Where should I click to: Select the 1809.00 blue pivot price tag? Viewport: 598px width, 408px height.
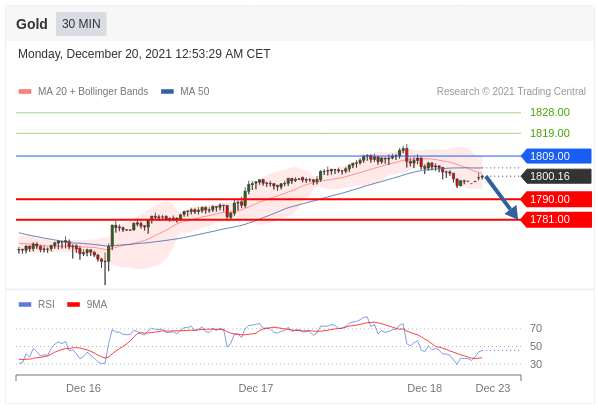[x=556, y=156]
